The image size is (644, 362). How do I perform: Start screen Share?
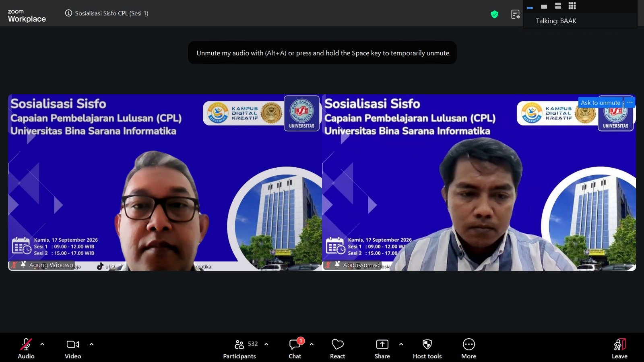pyautogui.click(x=382, y=348)
